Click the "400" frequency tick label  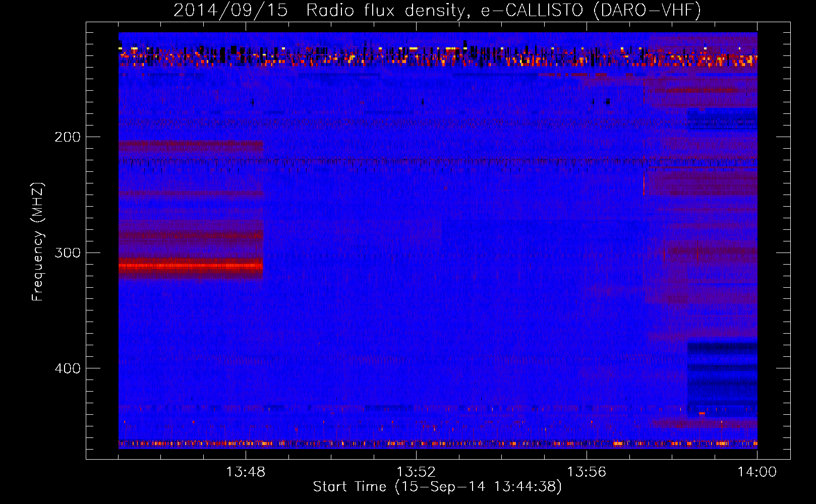tap(68, 368)
